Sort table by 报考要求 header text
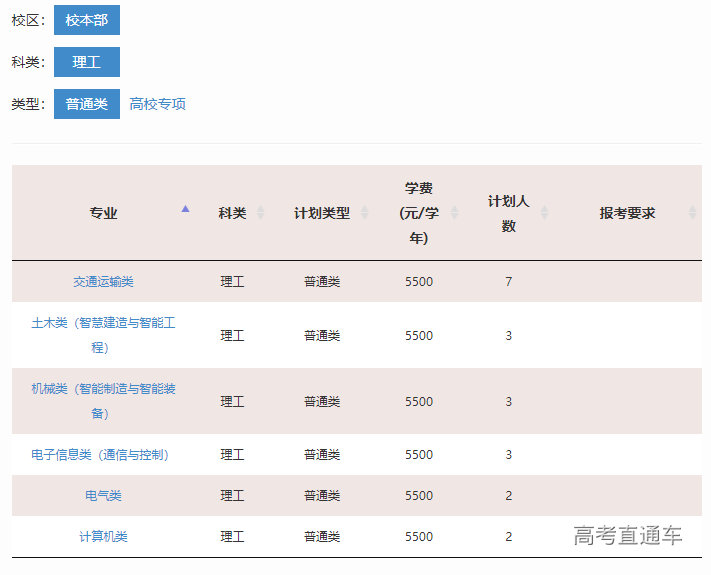This screenshot has height=575, width=711. [627, 213]
